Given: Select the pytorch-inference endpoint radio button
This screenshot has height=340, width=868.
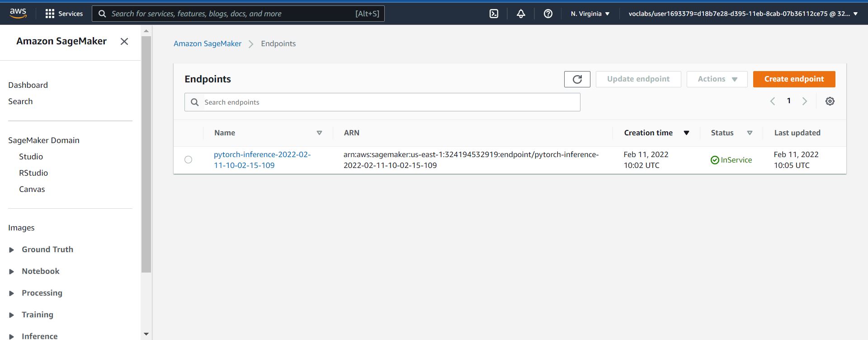Looking at the screenshot, I should pyautogui.click(x=189, y=159).
